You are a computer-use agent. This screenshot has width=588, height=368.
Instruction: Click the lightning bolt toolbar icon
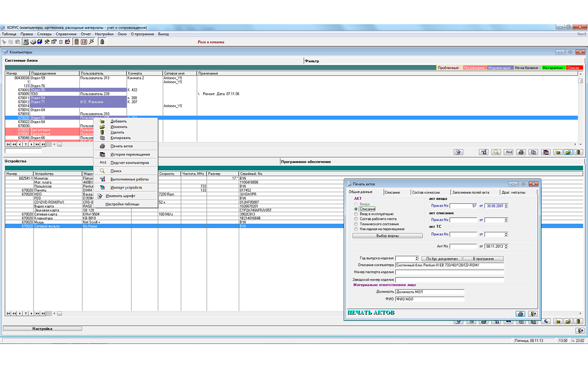pyautogui.click(x=91, y=41)
